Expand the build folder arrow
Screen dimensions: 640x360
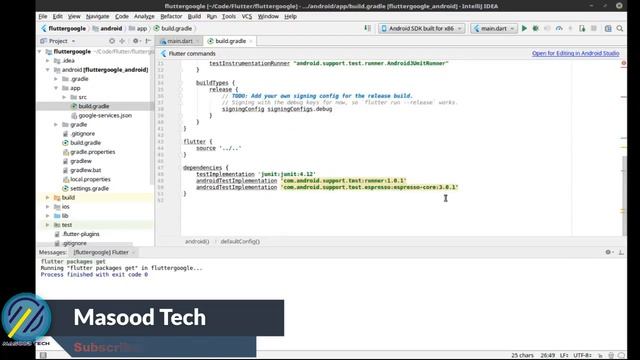point(48,198)
